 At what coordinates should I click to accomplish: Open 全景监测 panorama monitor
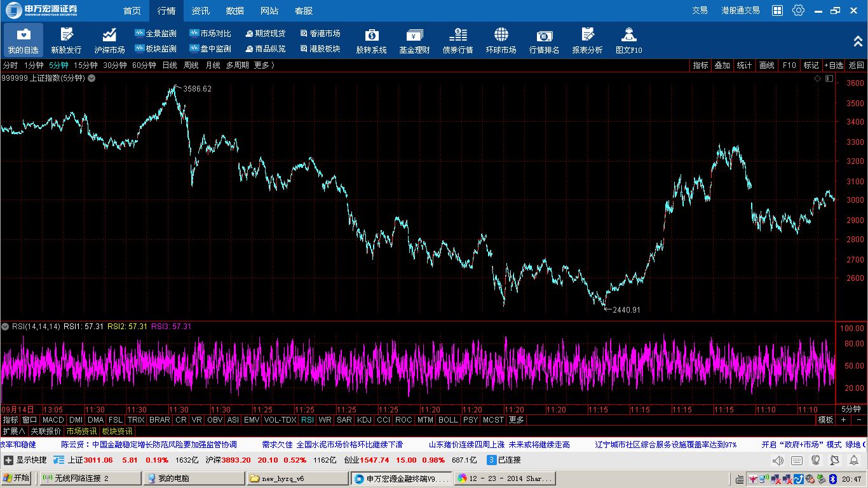[156, 34]
